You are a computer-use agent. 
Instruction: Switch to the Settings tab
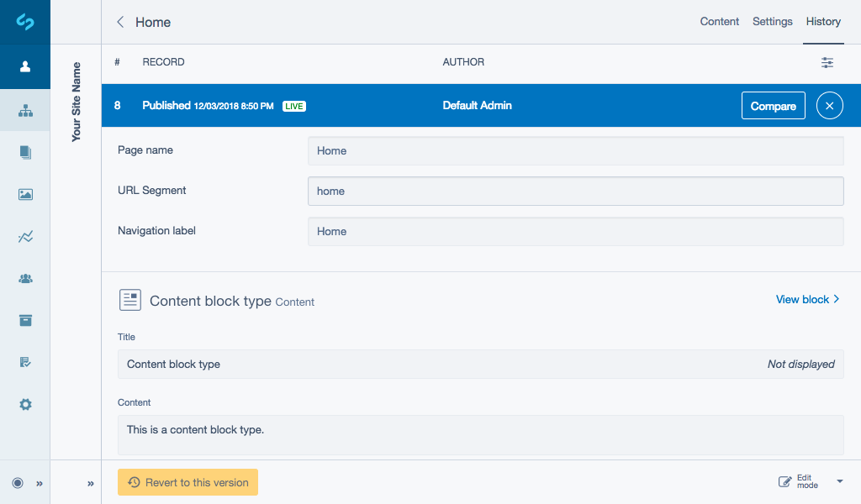point(772,22)
